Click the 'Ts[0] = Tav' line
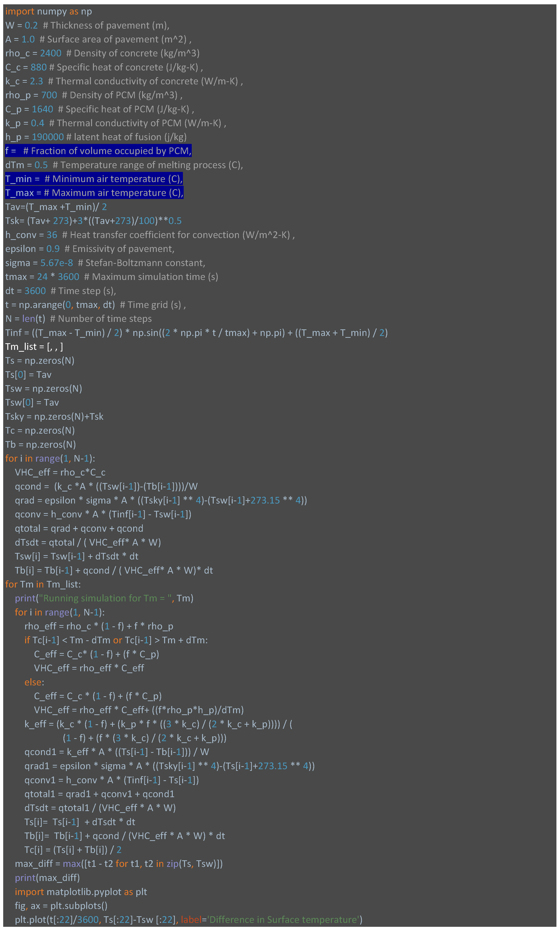The image size is (560, 930). (x=28, y=374)
